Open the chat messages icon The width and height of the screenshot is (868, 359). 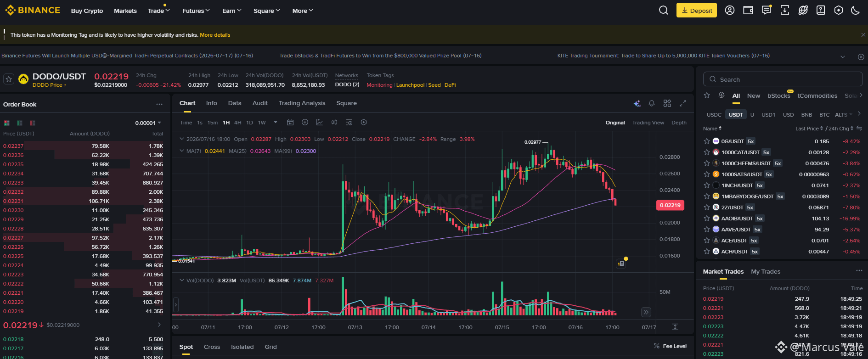(x=767, y=10)
